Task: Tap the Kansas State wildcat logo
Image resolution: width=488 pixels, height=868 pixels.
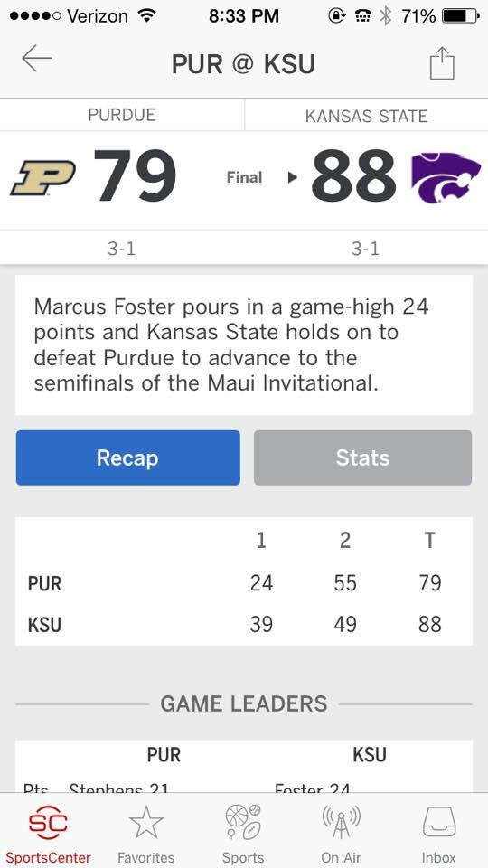Action: (x=446, y=177)
